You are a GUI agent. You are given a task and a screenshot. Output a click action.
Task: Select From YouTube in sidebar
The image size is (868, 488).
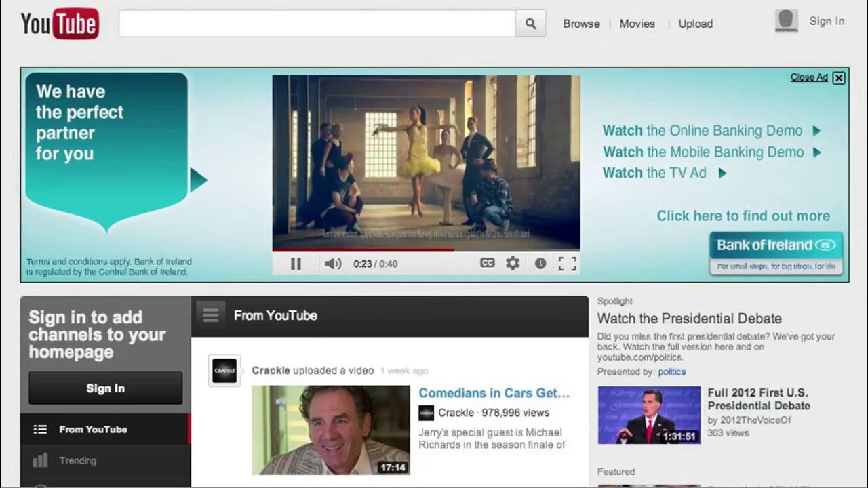pos(105,429)
